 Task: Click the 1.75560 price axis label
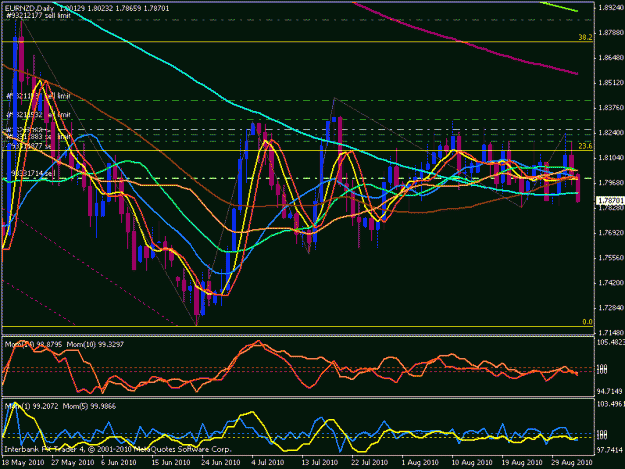[x=611, y=257]
